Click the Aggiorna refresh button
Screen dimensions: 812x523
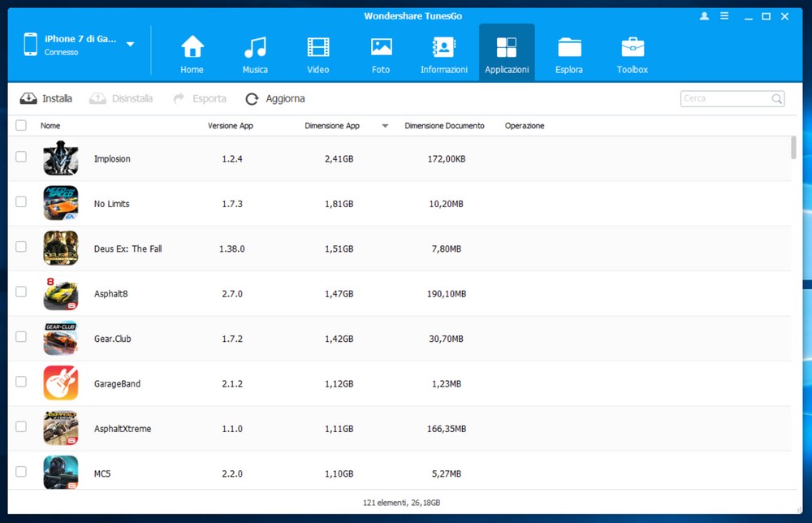click(275, 98)
